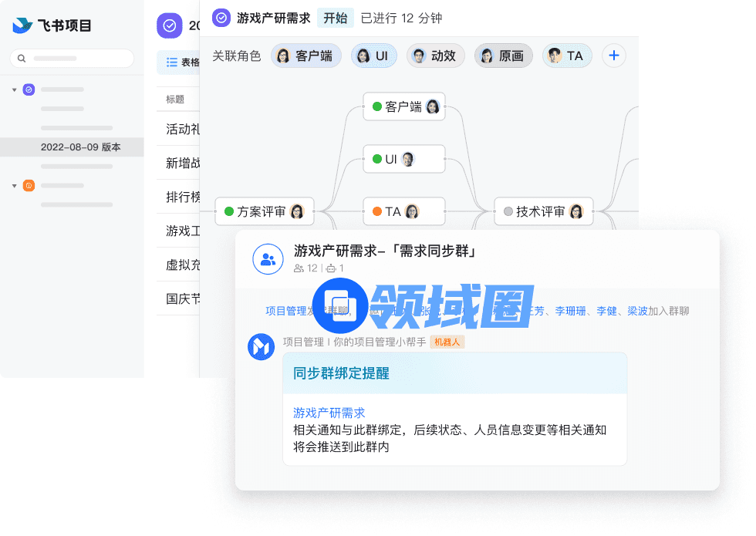Select the 原画 role chip
This screenshot has width=756, height=536.
[x=503, y=56]
